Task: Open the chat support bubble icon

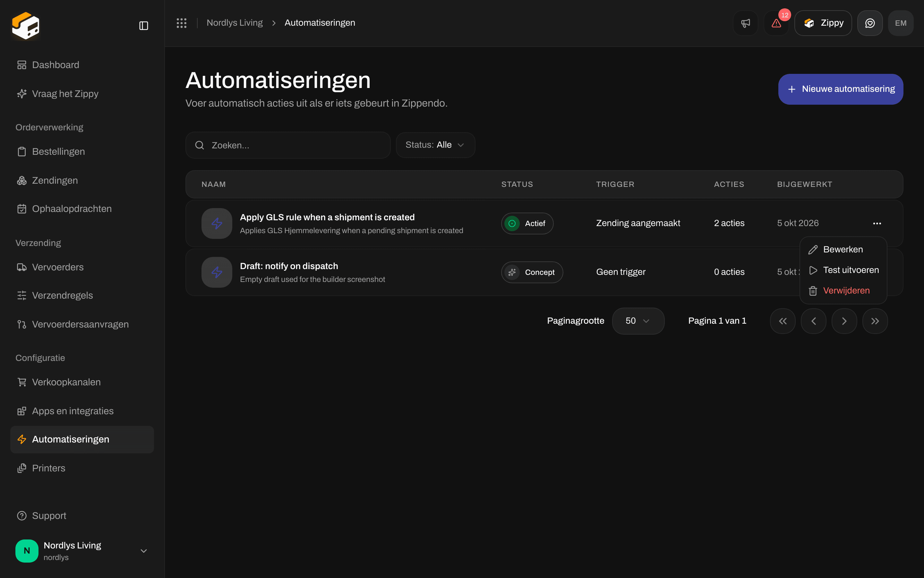Action: tap(870, 23)
